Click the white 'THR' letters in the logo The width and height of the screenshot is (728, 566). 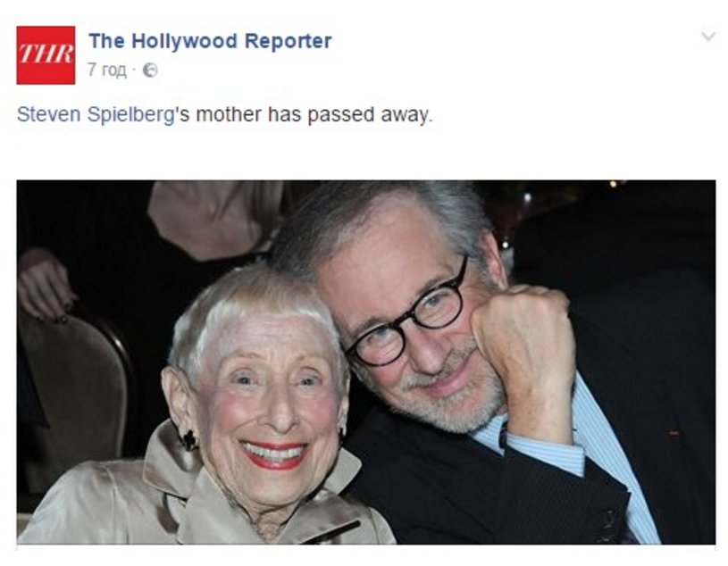(x=46, y=54)
